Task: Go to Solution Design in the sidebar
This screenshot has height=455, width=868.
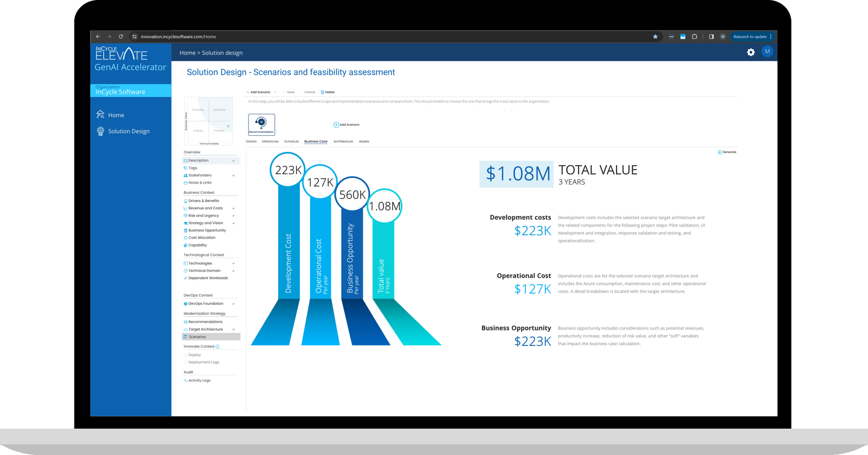Action: [128, 131]
